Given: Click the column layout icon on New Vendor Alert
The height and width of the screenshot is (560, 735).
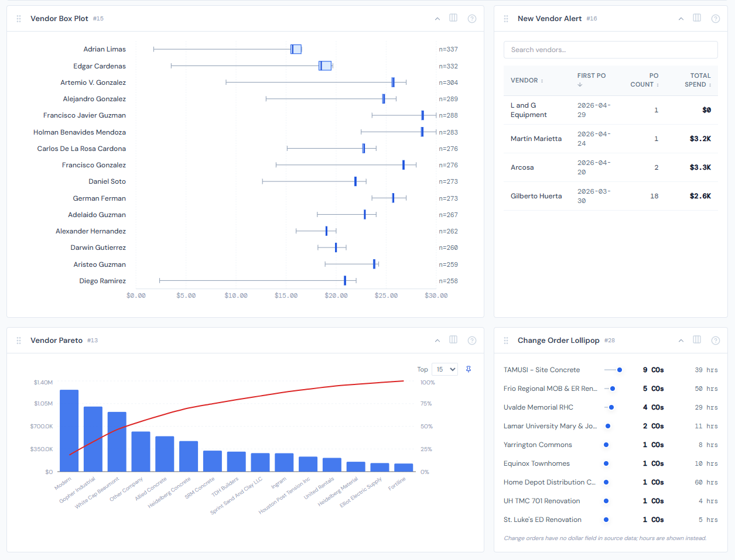Looking at the screenshot, I should tap(697, 18).
